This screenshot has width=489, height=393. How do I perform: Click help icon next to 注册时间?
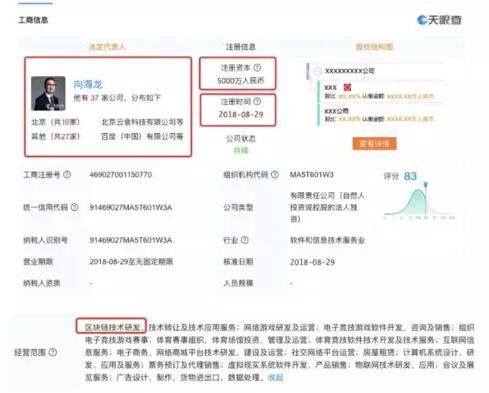[x=257, y=101]
